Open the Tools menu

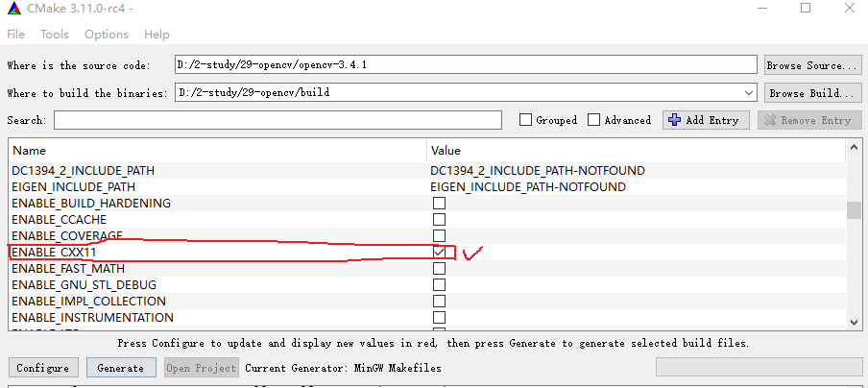[x=54, y=35]
